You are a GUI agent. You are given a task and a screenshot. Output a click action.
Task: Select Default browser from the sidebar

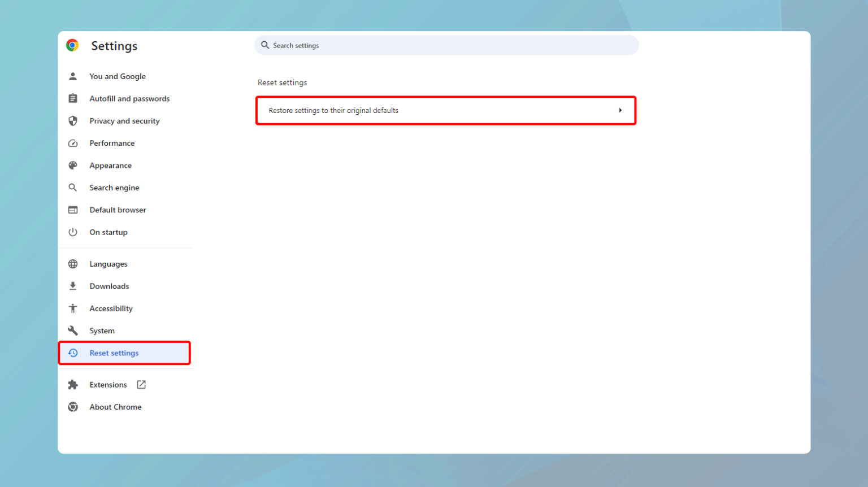tap(118, 210)
